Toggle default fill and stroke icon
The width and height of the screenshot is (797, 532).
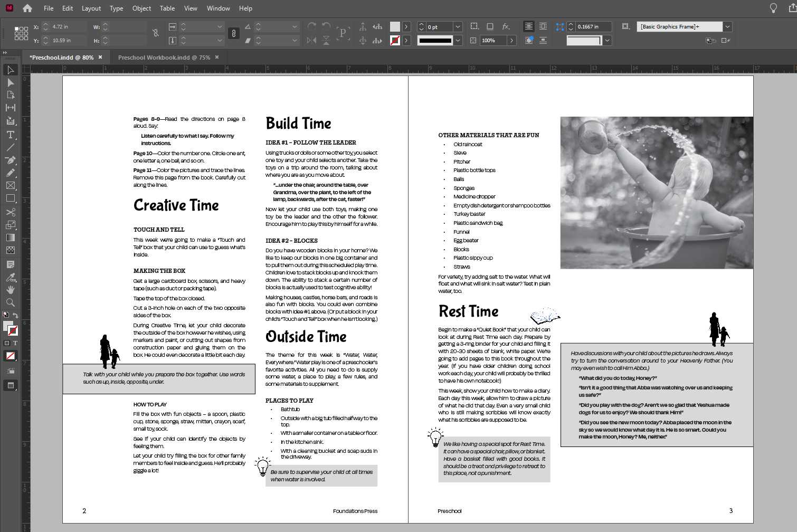(x=6, y=315)
